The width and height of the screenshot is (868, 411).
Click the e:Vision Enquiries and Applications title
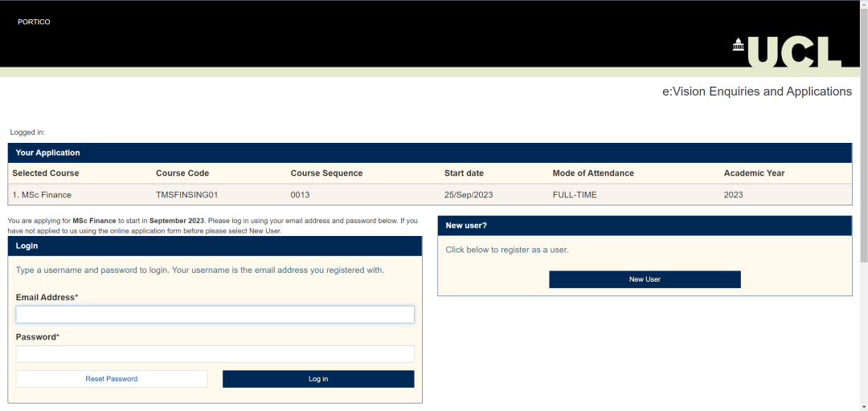[x=756, y=92]
